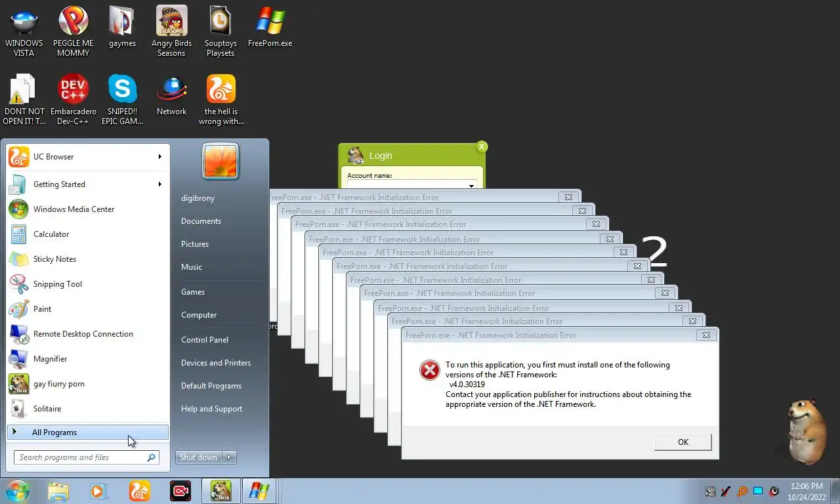Open Sticky Notes from Start menu
The image size is (840, 504).
click(x=88, y=259)
